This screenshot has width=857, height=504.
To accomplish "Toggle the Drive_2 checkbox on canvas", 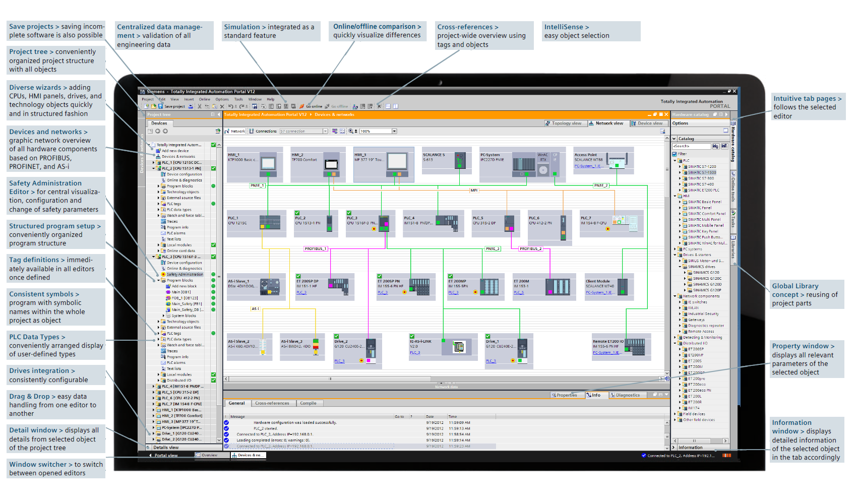I will (x=337, y=336).
